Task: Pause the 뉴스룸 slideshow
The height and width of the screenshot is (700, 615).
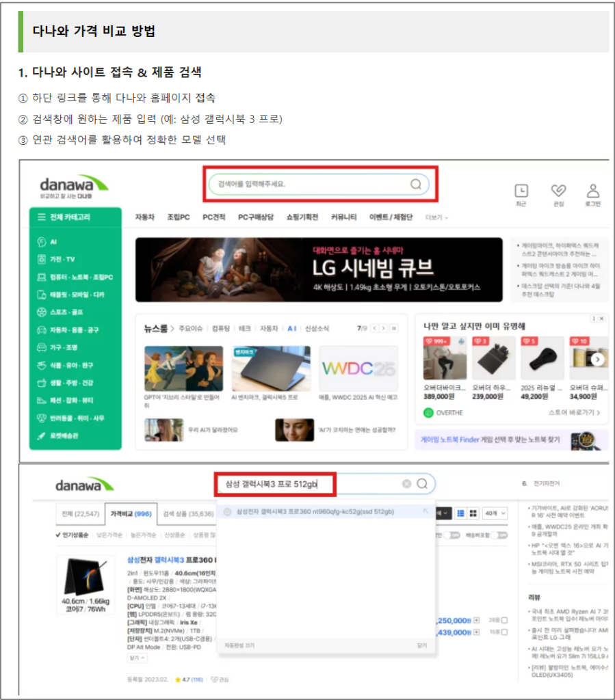Action: coord(394,328)
